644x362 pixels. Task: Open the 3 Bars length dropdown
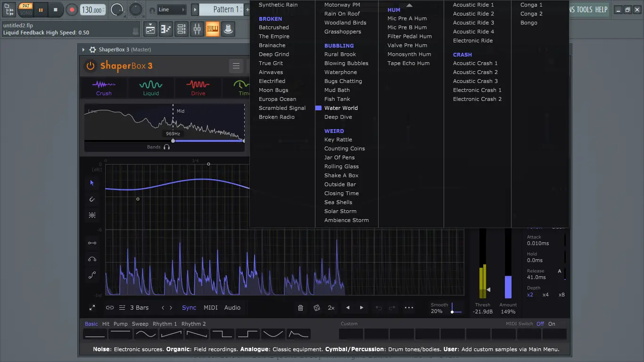(139, 308)
